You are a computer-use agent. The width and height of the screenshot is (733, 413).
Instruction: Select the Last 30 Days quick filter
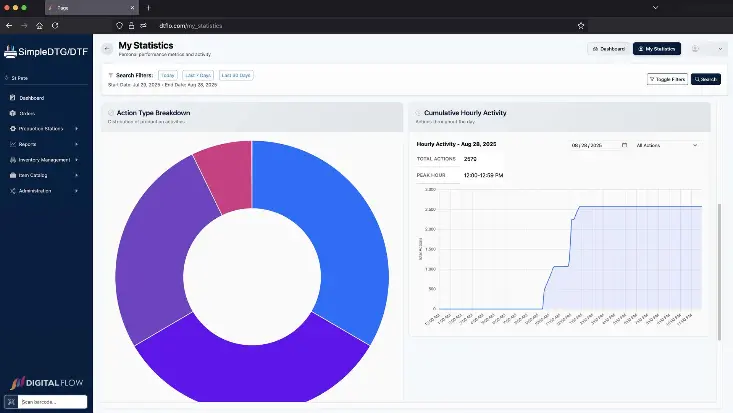pyautogui.click(x=237, y=75)
